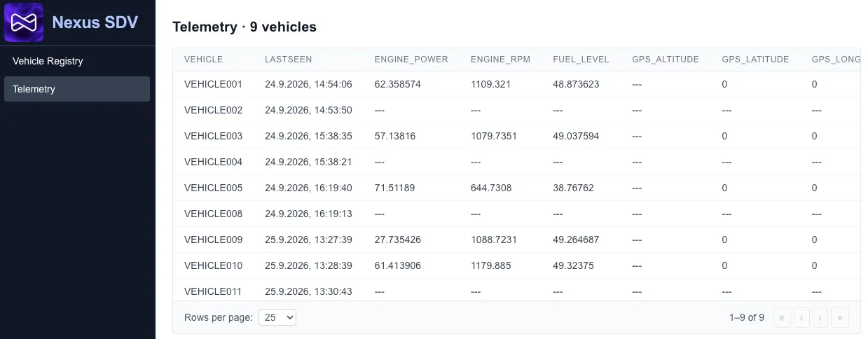
Task: Click timestamp 24.9.2026, 16:19:40
Action: coord(308,188)
